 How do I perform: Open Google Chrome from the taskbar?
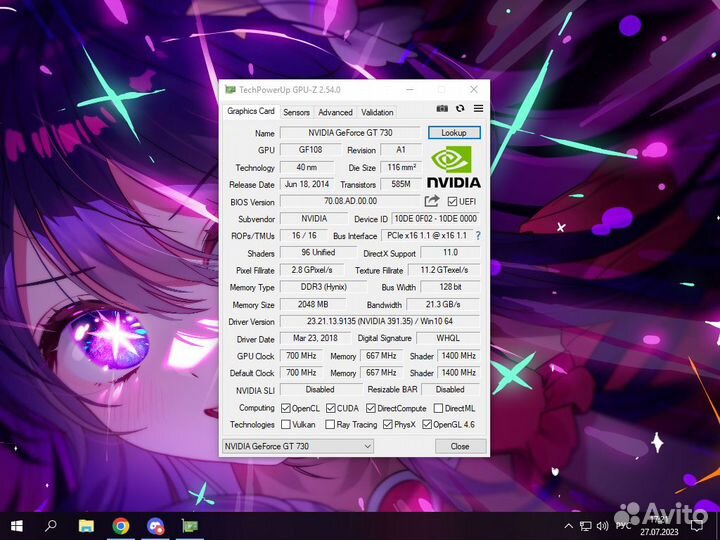(120, 525)
